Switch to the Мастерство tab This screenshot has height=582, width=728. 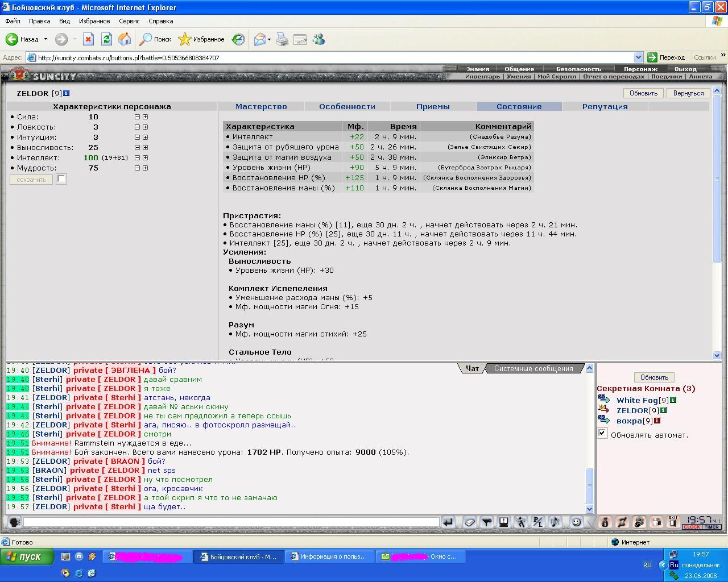261,106
